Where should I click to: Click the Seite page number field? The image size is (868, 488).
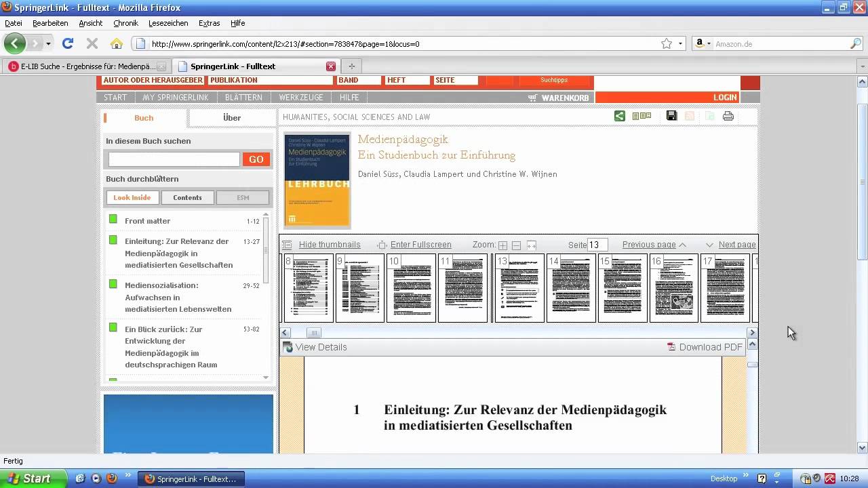[x=597, y=245]
